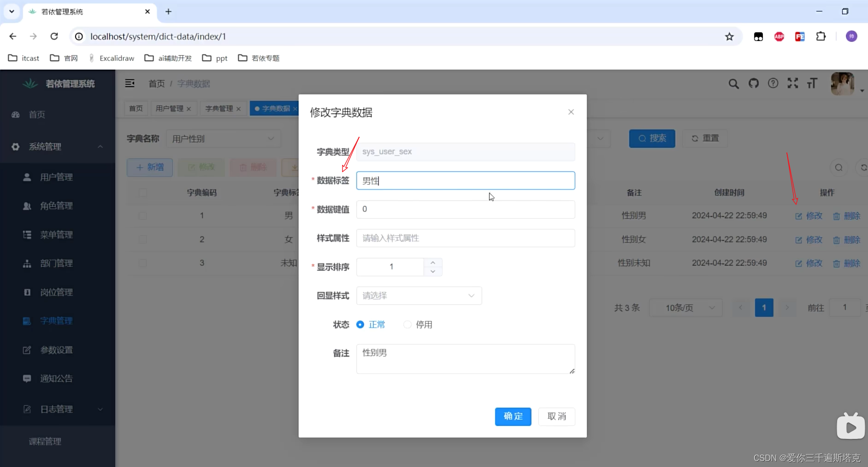Click the 确定 confirm button
The image size is (868, 467).
point(513,416)
